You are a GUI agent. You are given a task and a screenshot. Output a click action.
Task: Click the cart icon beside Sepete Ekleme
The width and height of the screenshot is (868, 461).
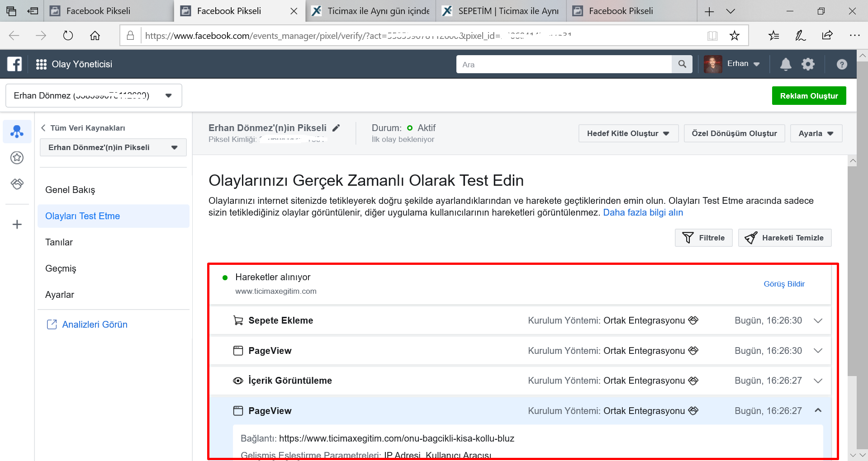pos(238,320)
